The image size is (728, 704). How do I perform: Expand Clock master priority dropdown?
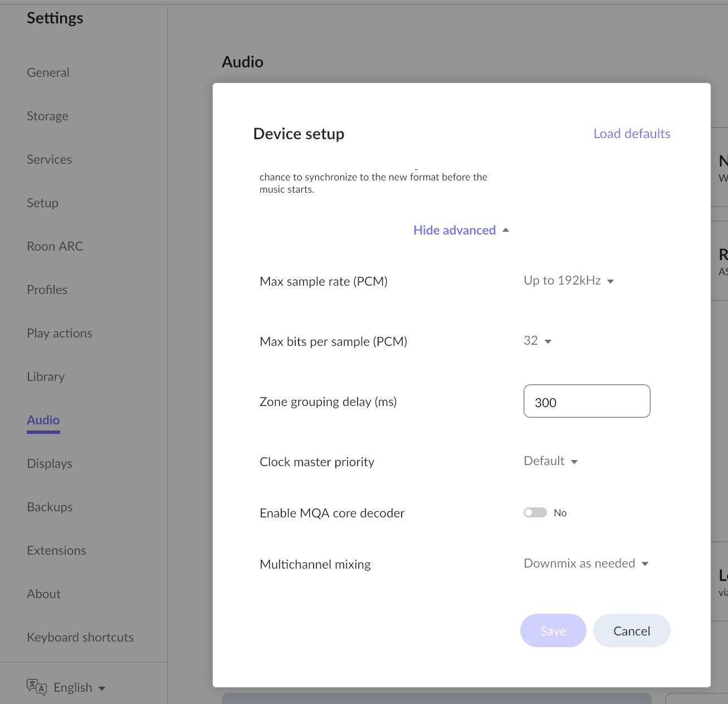point(550,461)
